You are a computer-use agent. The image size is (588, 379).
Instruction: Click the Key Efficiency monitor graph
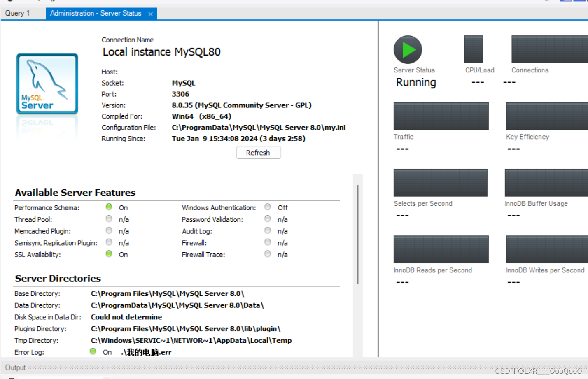click(547, 116)
